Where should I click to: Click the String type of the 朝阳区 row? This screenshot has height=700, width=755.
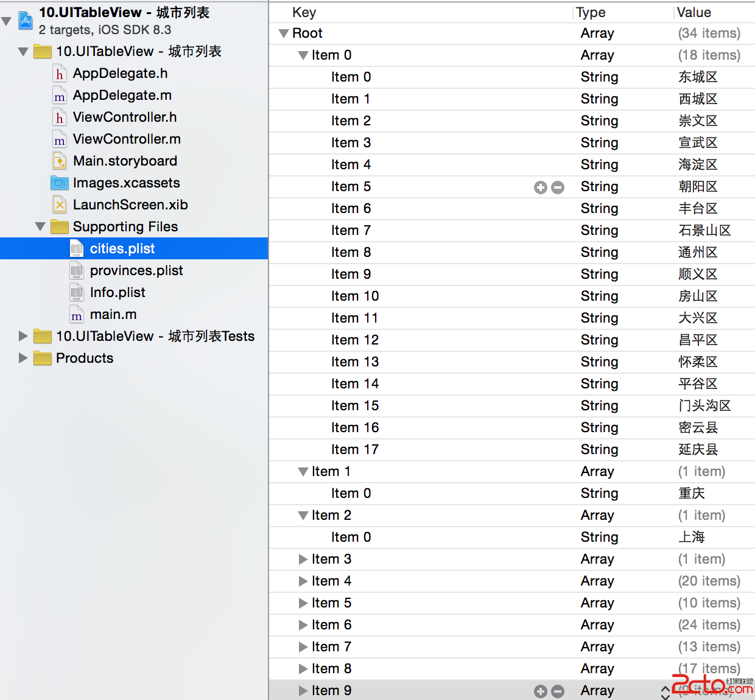599,187
